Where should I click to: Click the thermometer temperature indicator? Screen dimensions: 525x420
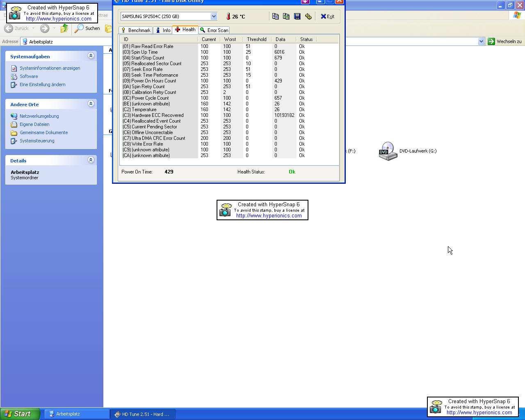[x=235, y=16]
